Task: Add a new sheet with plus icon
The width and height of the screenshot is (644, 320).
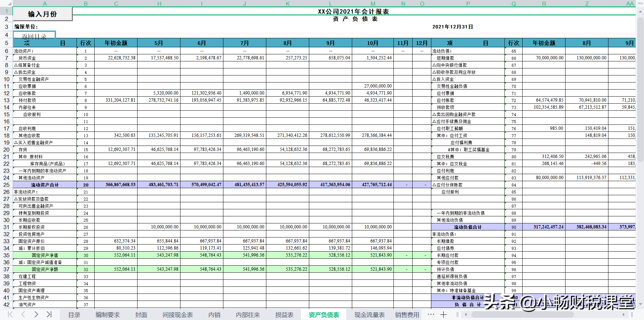Action: [x=443, y=314]
